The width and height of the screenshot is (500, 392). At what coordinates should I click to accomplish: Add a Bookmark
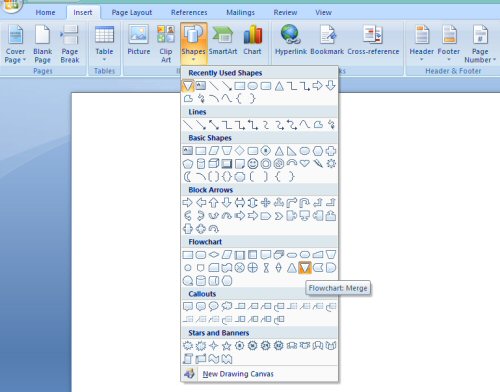327,40
